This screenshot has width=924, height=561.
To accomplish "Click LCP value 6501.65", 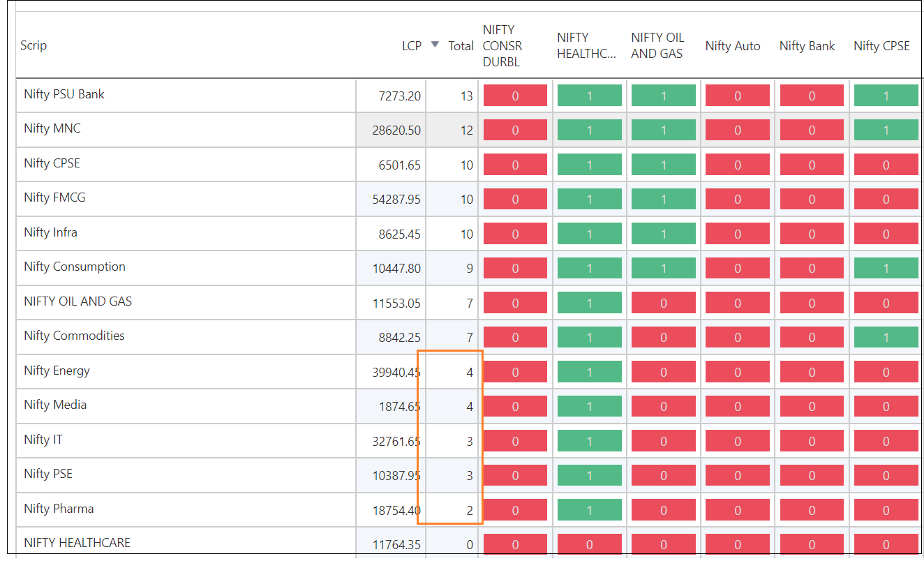I will tap(400, 165).
